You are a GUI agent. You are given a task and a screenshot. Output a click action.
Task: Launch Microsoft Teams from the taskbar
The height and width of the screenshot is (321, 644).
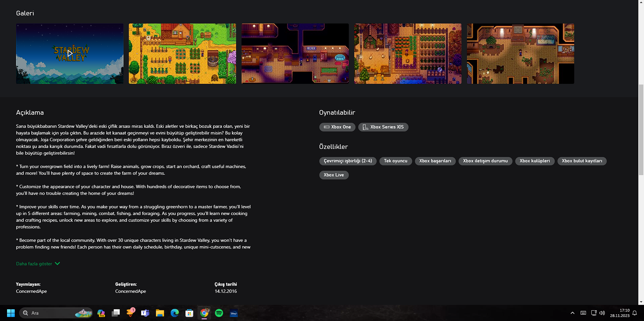[145, 313]
